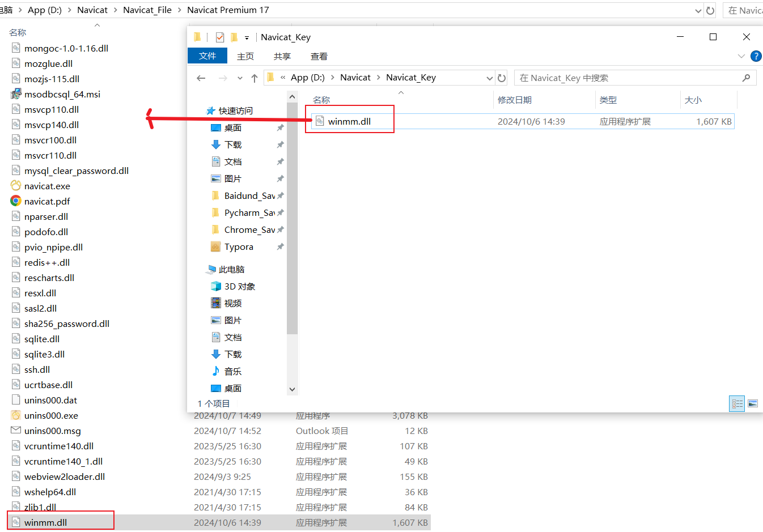Open the 查看 ribbon tab
The height and width of the screenshot is (532, 763).
click(319, 56)
